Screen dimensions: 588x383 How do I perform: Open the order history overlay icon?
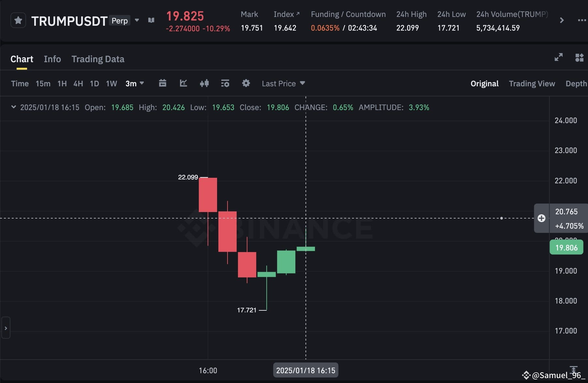click(x=225, y=83)
